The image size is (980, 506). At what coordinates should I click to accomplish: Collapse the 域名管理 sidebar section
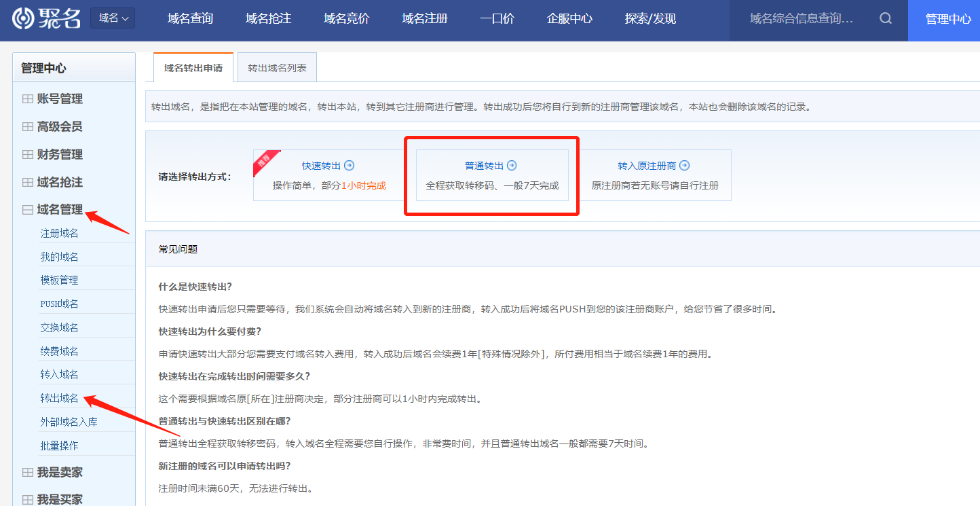coord(60,210)
